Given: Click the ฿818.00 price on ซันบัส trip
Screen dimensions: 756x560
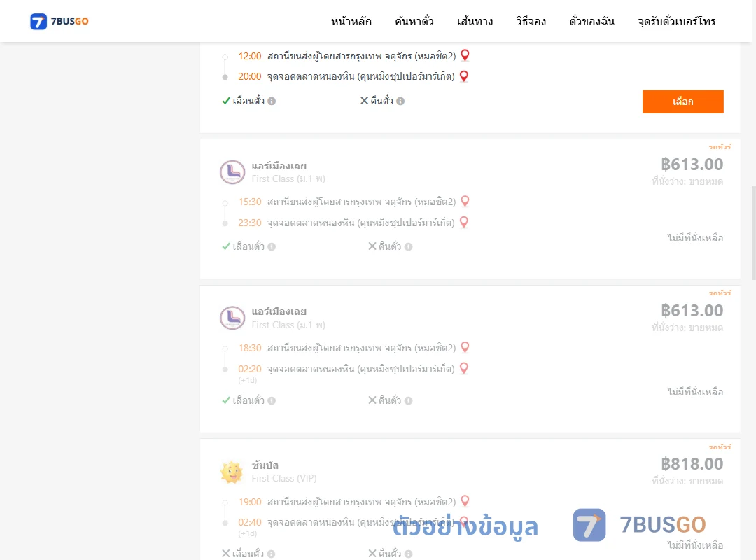Looking at the screenshot, I should [692, 464].
